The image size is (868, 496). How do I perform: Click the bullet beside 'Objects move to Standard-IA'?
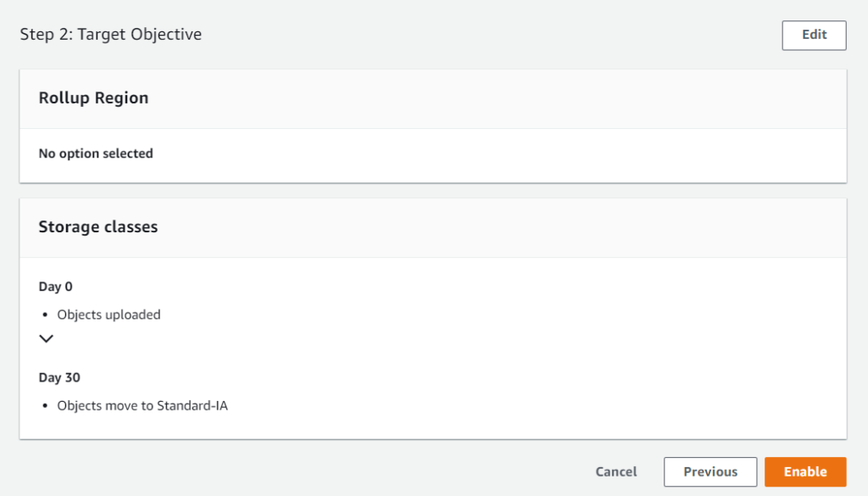(44, 406)
